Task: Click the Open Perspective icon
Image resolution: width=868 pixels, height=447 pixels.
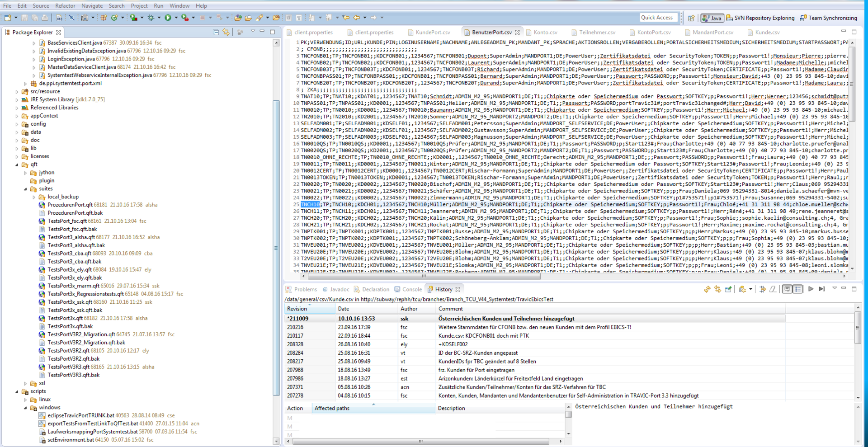Action: click(x=691, y=18)
